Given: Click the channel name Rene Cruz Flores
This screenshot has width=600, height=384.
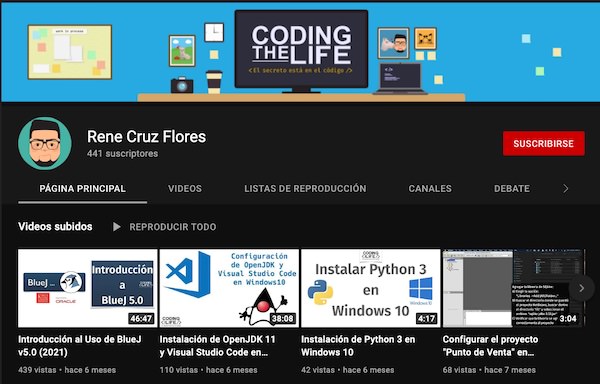Looking at the screenshot, I should click(146, 137).
